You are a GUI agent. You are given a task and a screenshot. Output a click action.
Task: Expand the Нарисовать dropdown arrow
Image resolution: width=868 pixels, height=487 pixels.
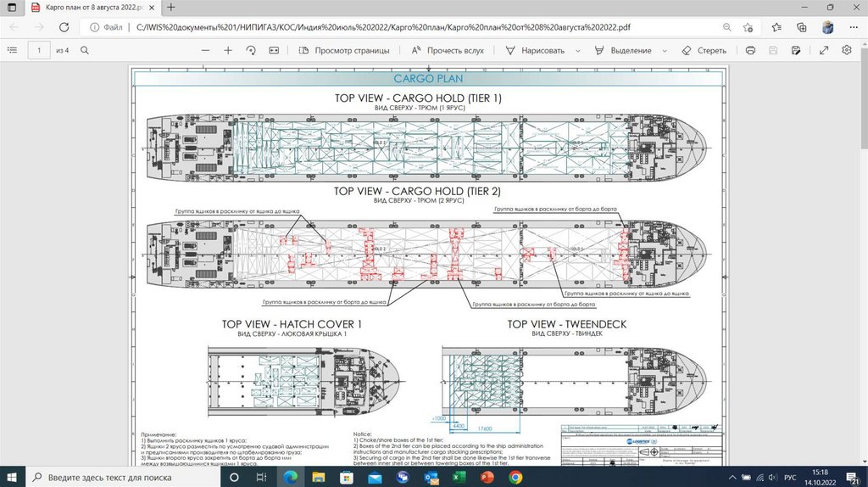(x=578, y=50)
